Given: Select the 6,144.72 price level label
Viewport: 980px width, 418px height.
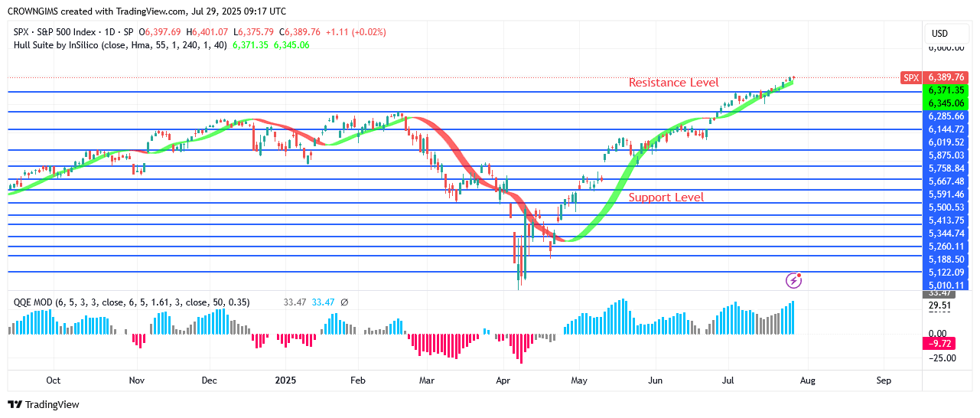Looking at the screenshot, I should click(x=946, y=129).
